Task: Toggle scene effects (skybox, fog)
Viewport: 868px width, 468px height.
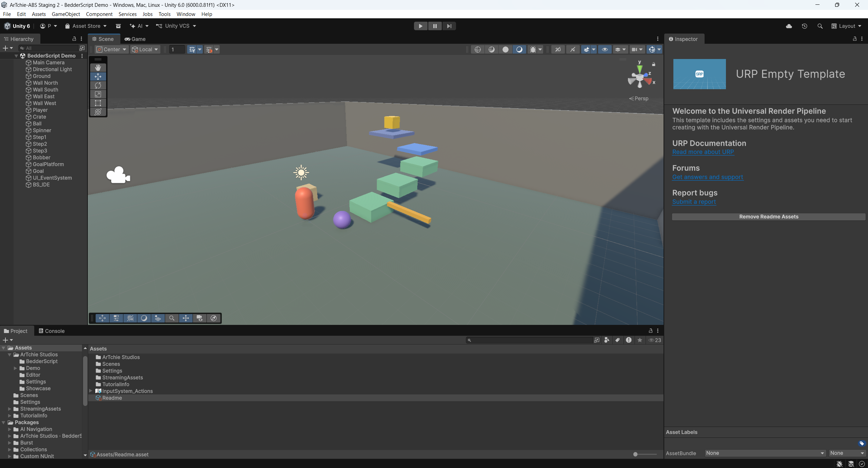Action: (586, 50)
